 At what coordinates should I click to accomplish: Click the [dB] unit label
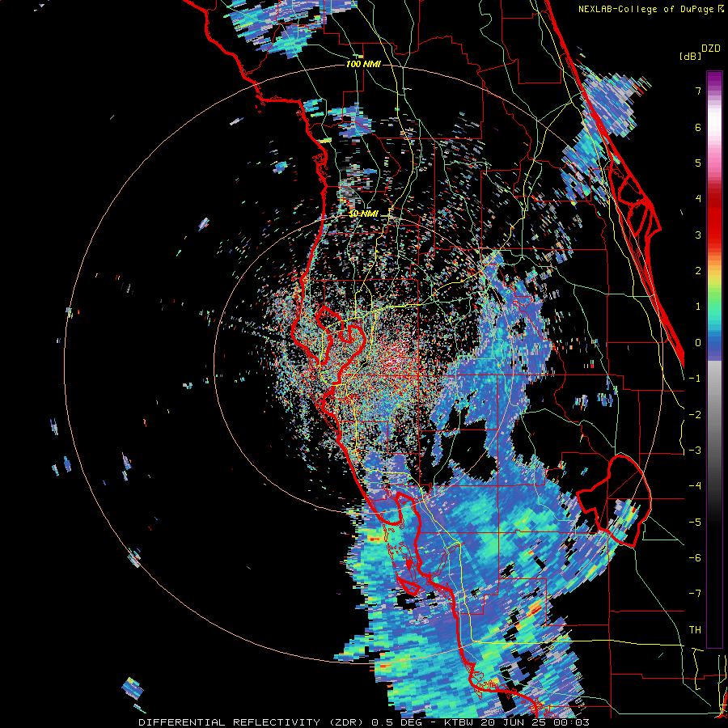(x=690, y=56)
